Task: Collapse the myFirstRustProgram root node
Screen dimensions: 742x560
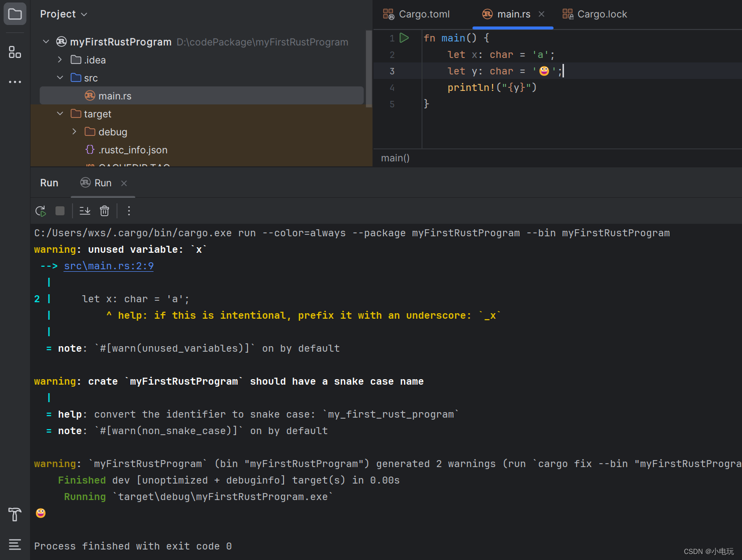Action: click(x=46, y=41)
